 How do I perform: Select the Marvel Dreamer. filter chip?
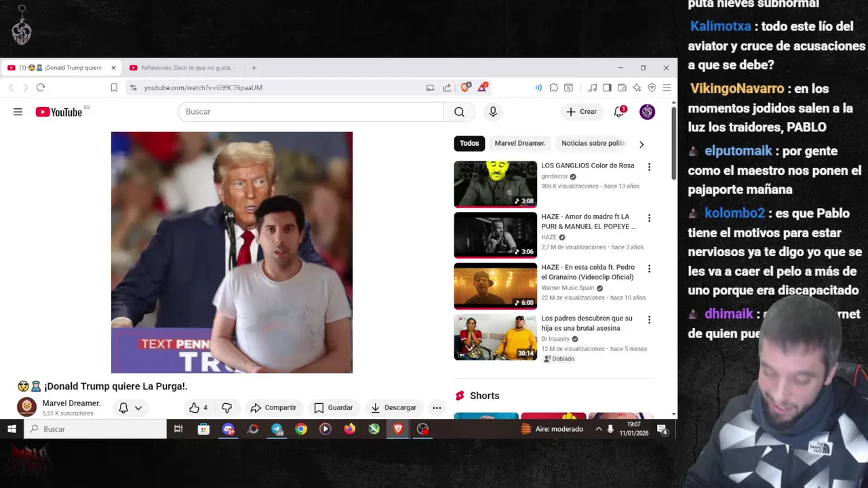pos(520,143)
